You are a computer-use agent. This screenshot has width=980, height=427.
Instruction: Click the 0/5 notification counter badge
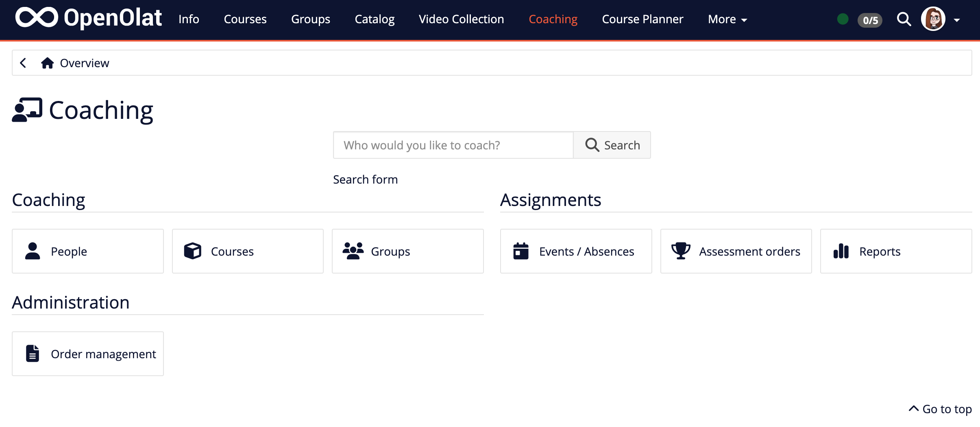pos(869,20)
